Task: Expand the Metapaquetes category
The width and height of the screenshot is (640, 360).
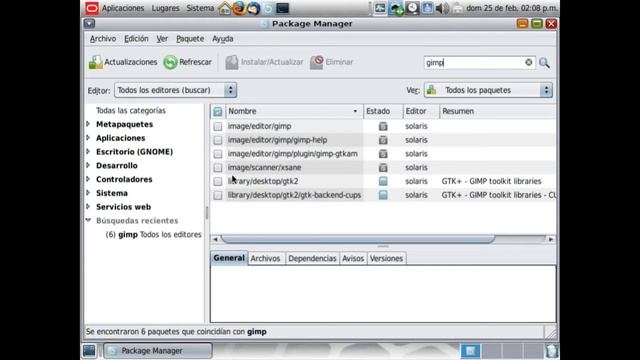Action: (88, 124)
